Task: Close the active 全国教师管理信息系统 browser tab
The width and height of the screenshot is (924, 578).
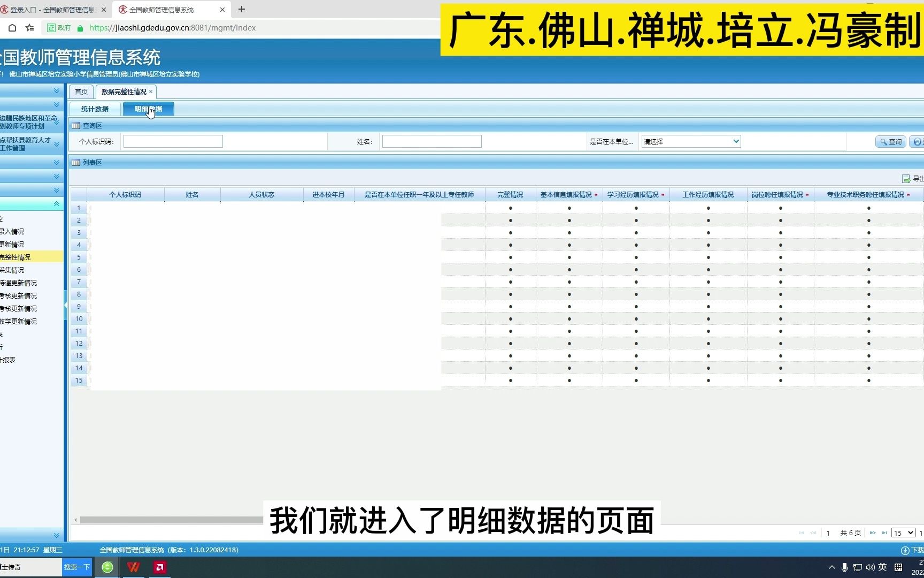Action: 222,10
